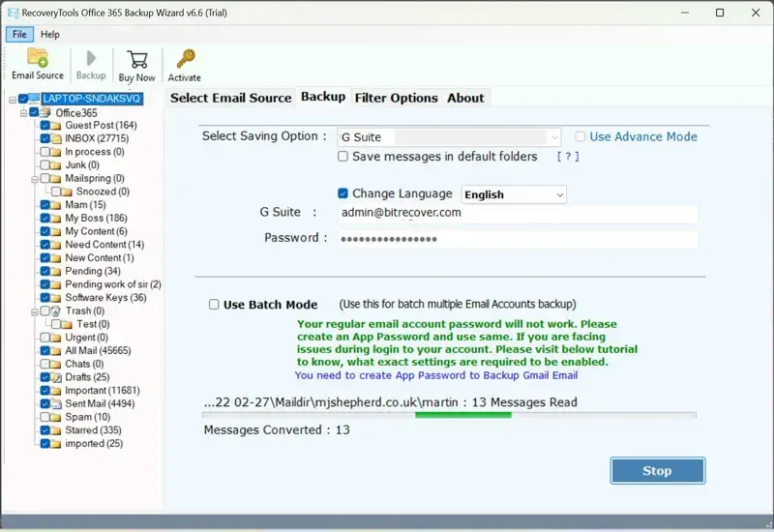Image resolution: width=774 pixels, height=532 pixels.
Task: Click the Important folder icon
Action: [56, 391]
